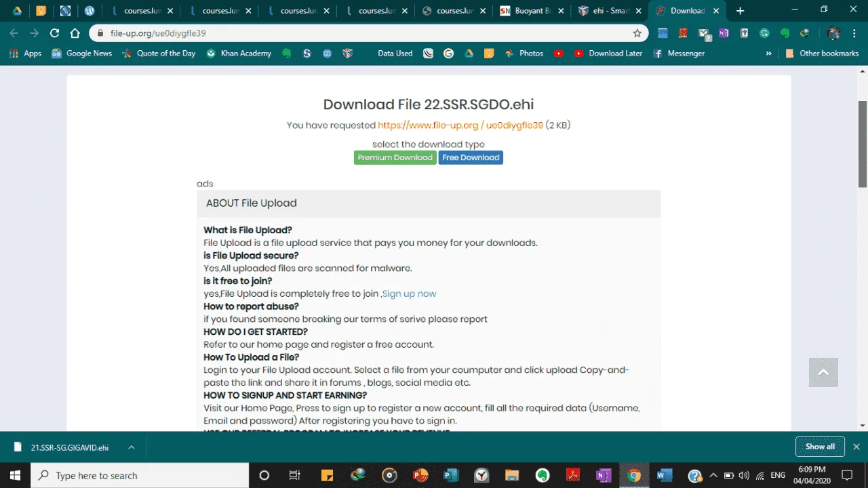
Task: Open the volume control in system tray
Action: 744,475
